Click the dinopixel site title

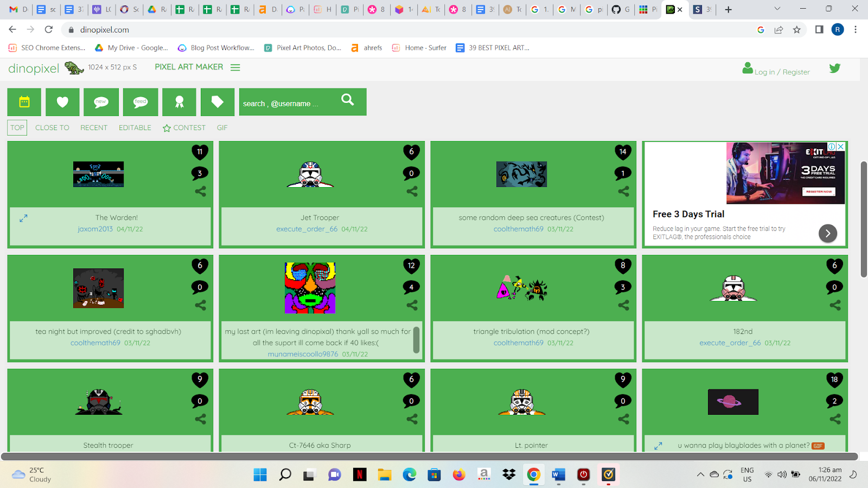point(34,68)
